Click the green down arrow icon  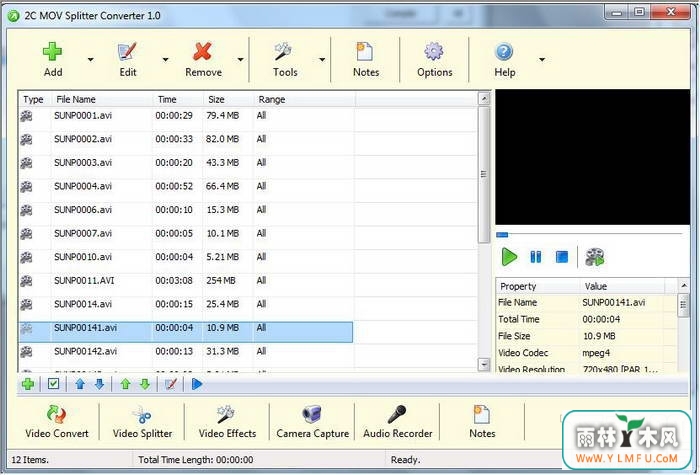[145, 384]
